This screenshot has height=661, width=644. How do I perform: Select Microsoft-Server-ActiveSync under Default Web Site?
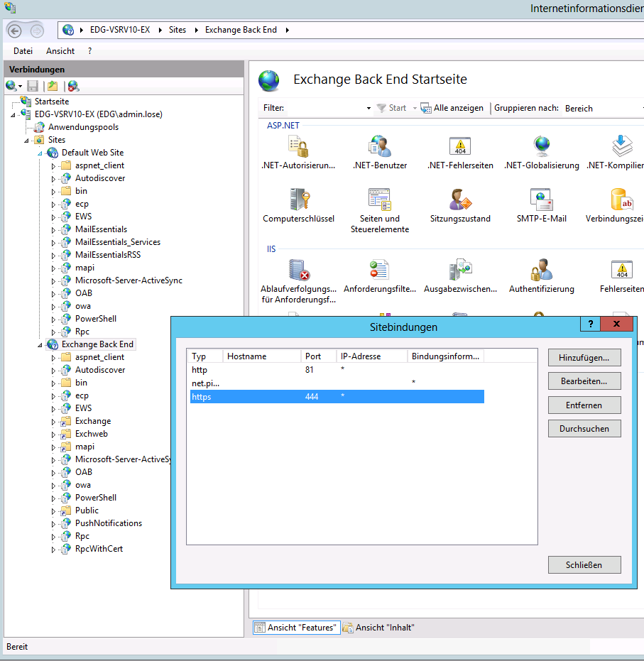click(x=129, y=280)
